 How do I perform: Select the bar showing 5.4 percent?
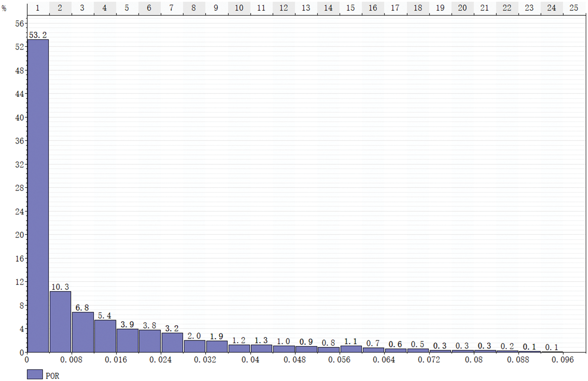pos(105,336)
